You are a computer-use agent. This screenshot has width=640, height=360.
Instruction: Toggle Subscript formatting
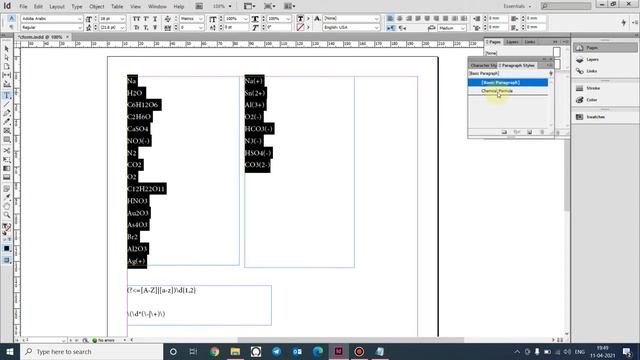pyautogui.click(x=146, y=27)
